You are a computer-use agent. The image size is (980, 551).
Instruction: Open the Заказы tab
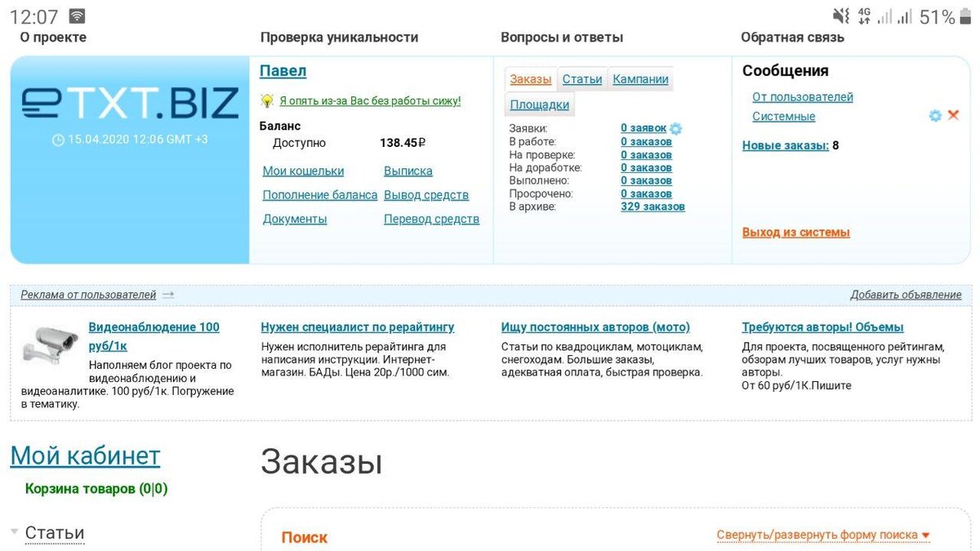(x=531, y=79)
